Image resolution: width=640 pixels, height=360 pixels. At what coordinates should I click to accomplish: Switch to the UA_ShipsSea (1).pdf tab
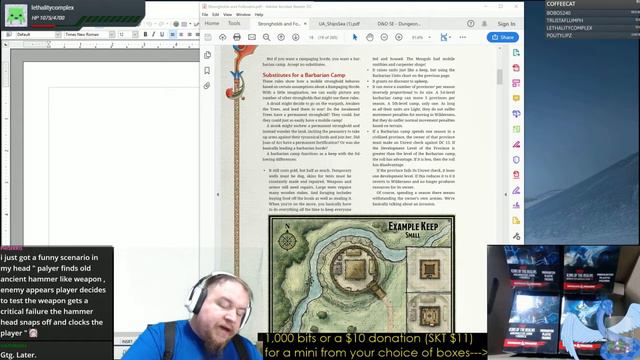click(x=339, y=24)
